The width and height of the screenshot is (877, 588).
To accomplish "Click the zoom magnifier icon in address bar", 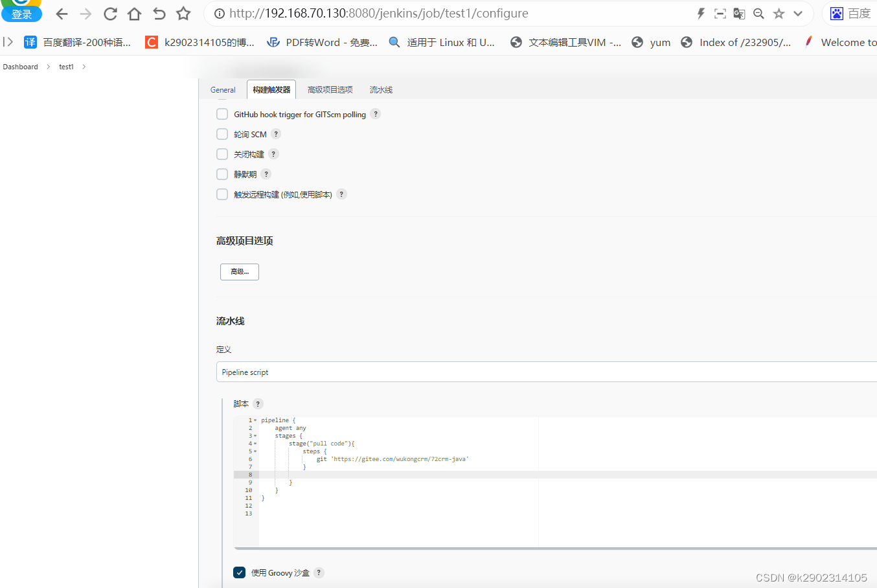I will (758, 14).
